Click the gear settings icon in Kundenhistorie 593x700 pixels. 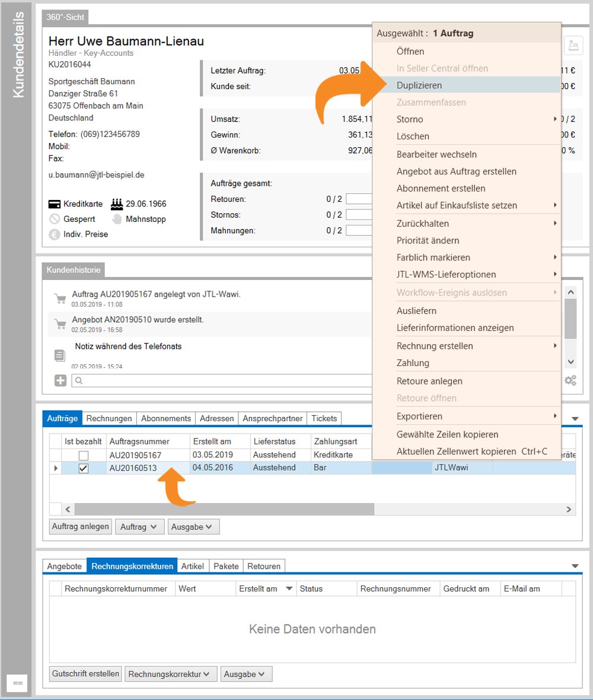[570, 380]
